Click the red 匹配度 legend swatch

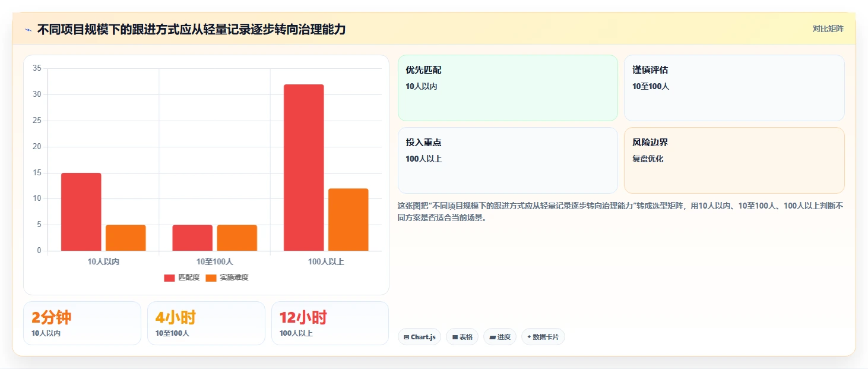(170, 277)
